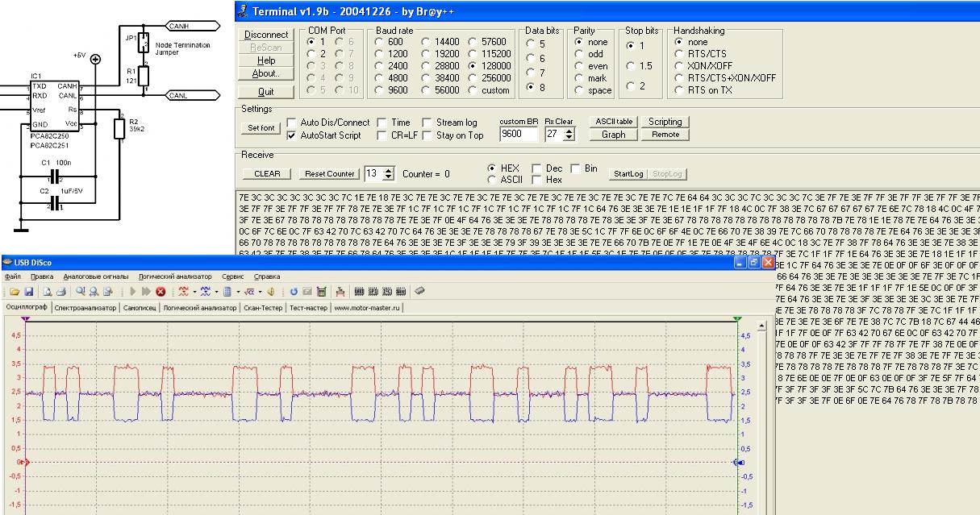Click the double-arrow continuous run icon
The image size is (980, 515).
(x=146, y=291)
